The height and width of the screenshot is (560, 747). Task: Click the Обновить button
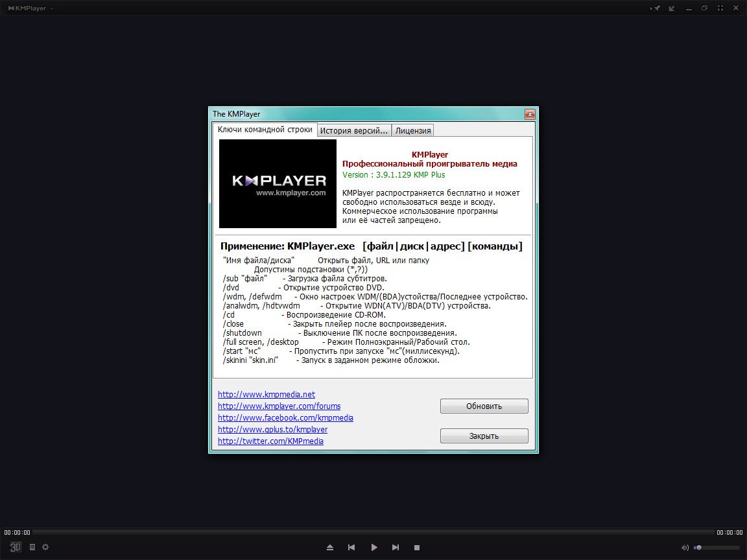(x=484, y=406)
